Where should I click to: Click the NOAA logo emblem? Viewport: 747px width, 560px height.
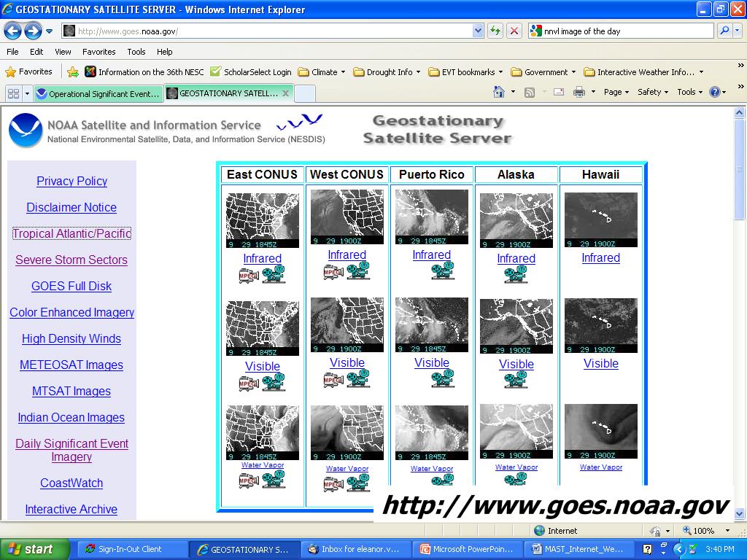26,130
